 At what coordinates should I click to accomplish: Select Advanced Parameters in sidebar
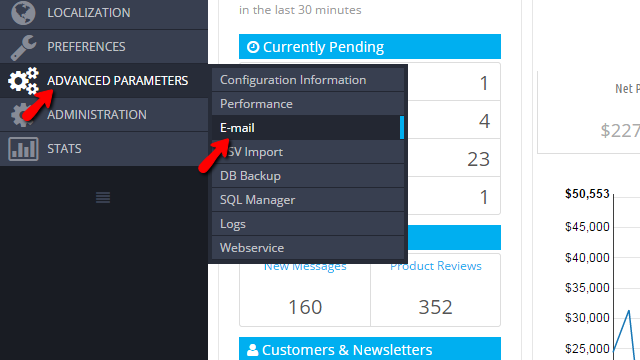coord(104,80)
